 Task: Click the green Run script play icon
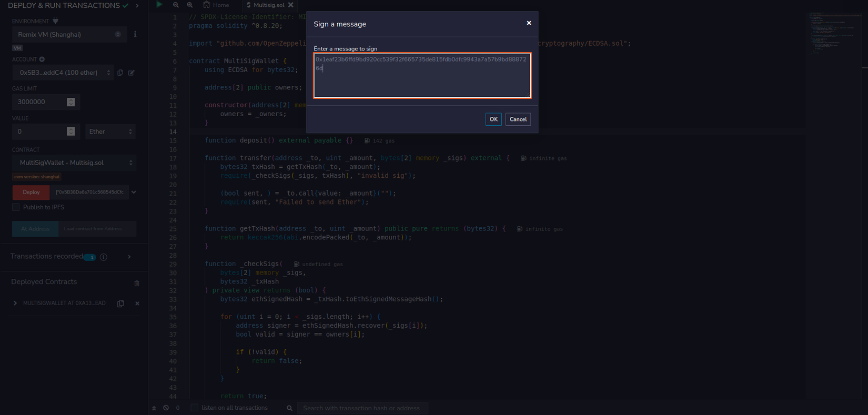(x=159, y=5)
